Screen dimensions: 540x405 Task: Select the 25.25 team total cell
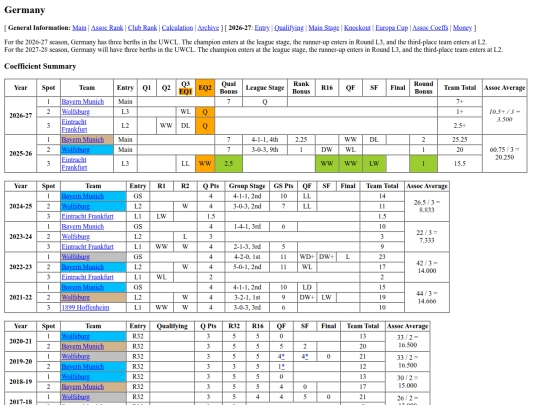coord(459,139)
